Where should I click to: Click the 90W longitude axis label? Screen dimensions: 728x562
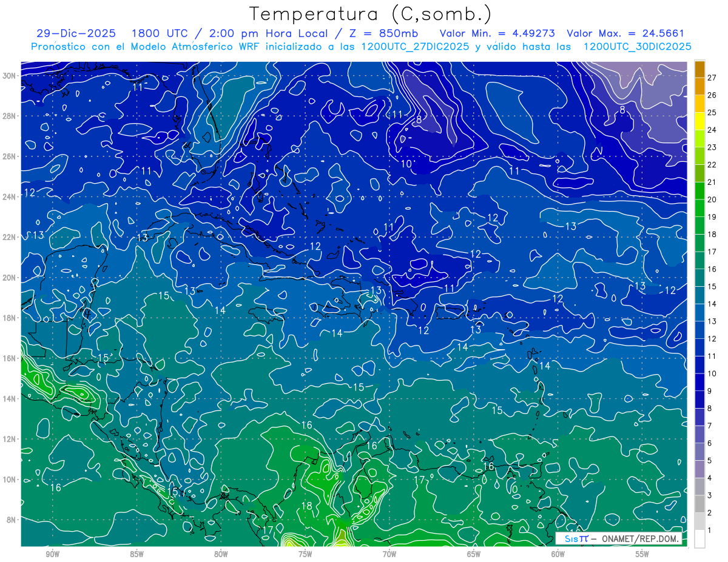(52, 555)
